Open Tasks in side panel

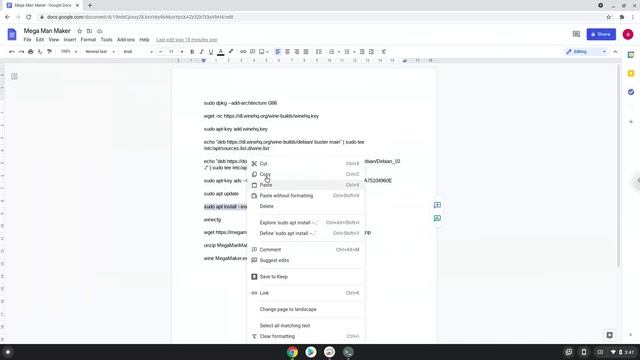click(x=631, y=92)
